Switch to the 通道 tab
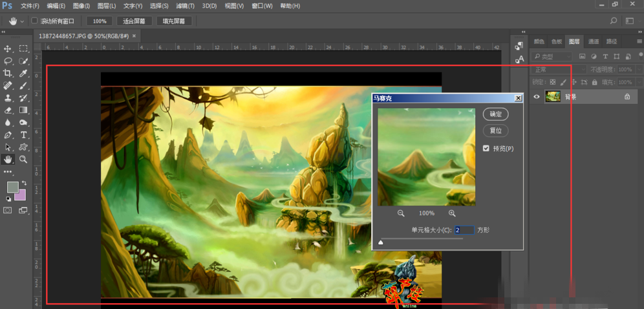This screenshot has height=309, width=644. click(x=593, y=41)
